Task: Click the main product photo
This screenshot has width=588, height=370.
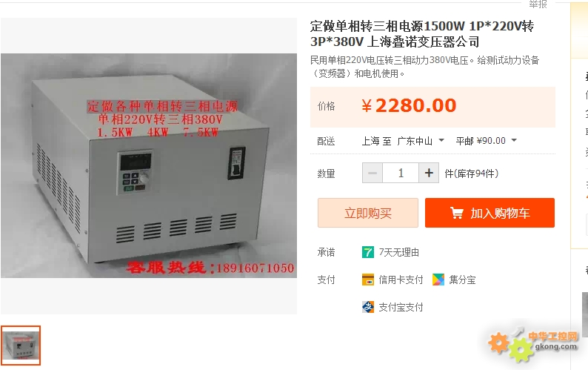Action: pos(149,165)
